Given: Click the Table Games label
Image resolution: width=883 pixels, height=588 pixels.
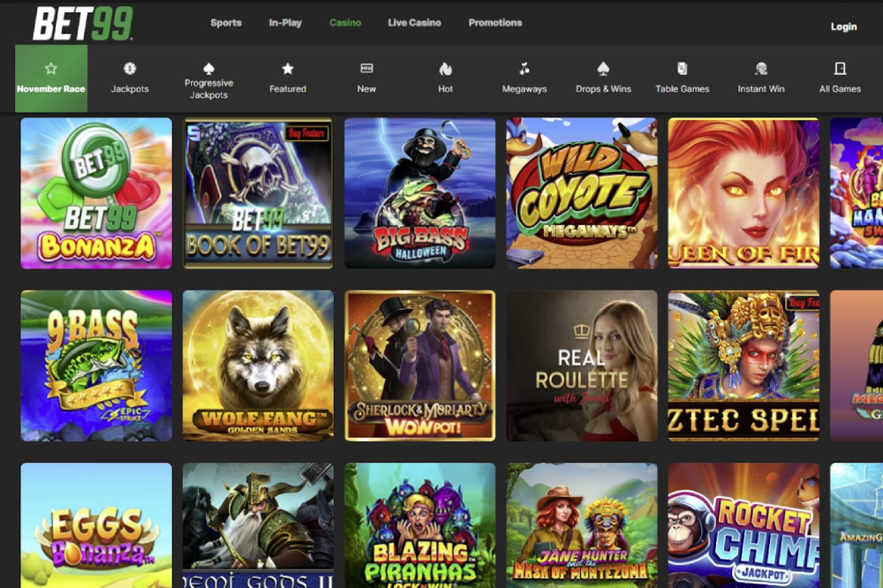Looking at the screenshot, I should pyautogui.click(x=682, y=89).
